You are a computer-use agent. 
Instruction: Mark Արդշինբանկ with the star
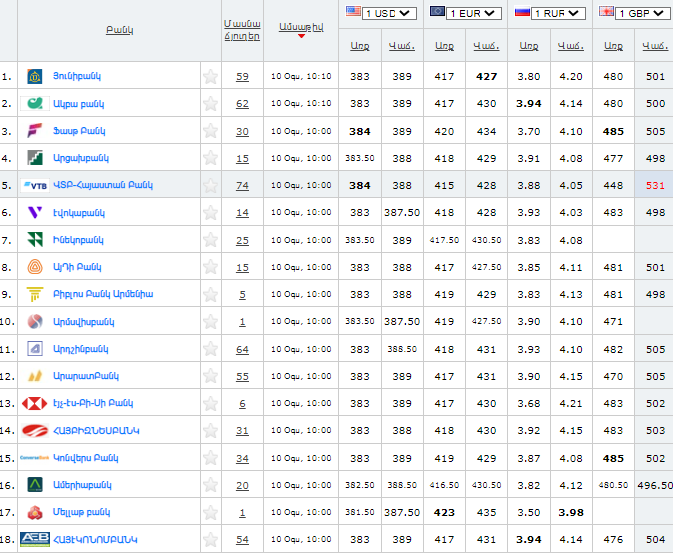click(x=210, y=349)
